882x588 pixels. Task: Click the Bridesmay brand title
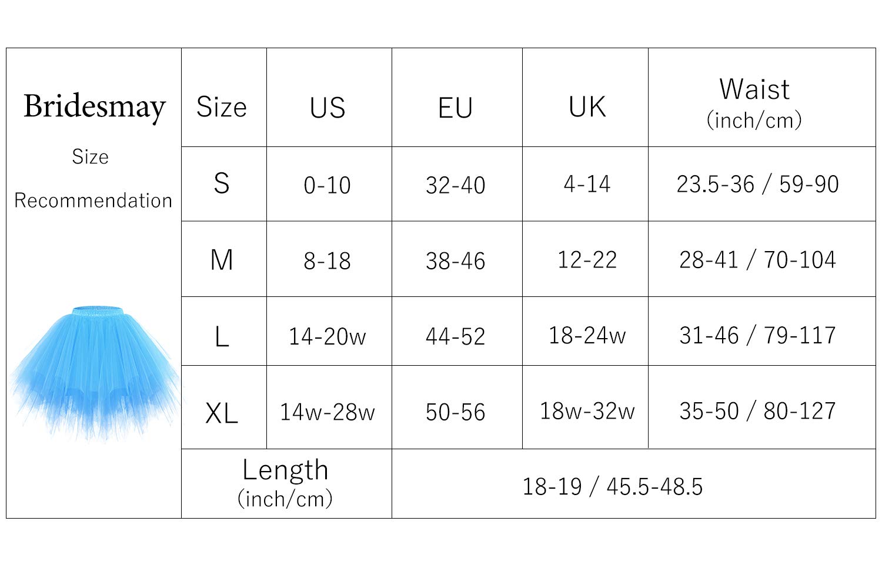[94, 107]
